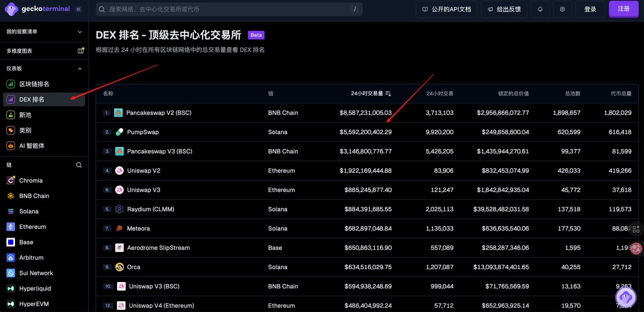Click the notification bell icon

[540, 9]
